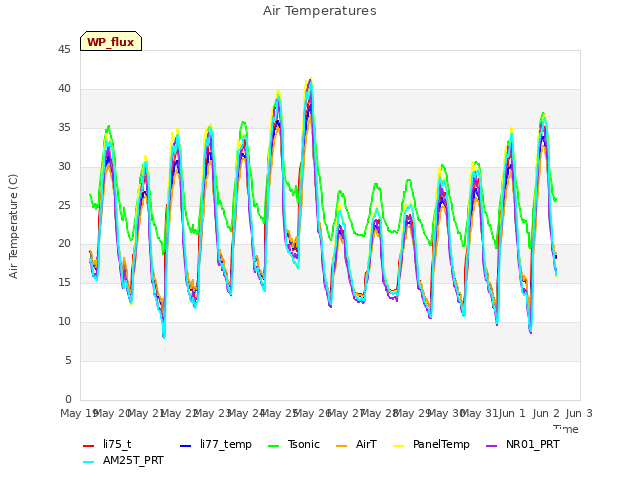Screen dimensions: 640x480
Task: Click the 15 y-axis tick label
Action: point(64,282)
